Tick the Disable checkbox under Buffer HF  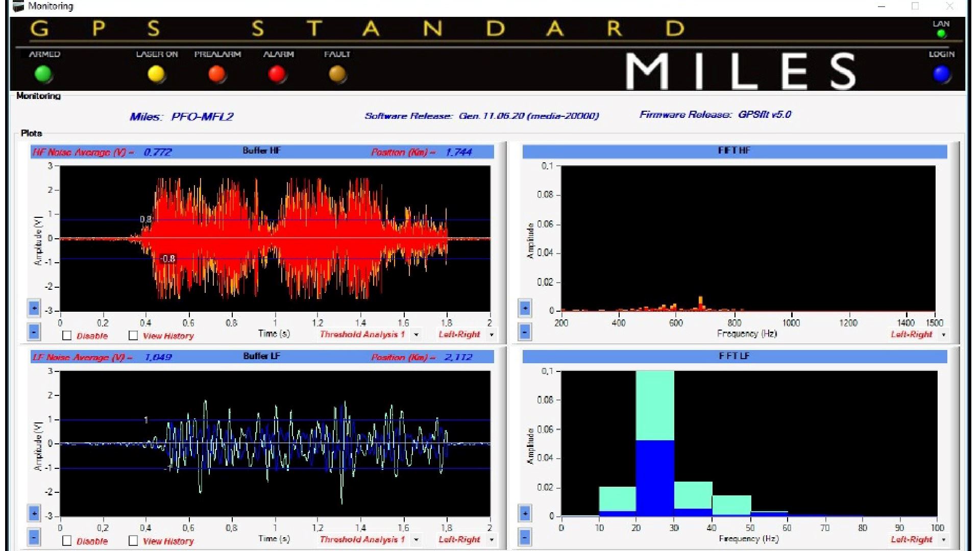[67, 336]
